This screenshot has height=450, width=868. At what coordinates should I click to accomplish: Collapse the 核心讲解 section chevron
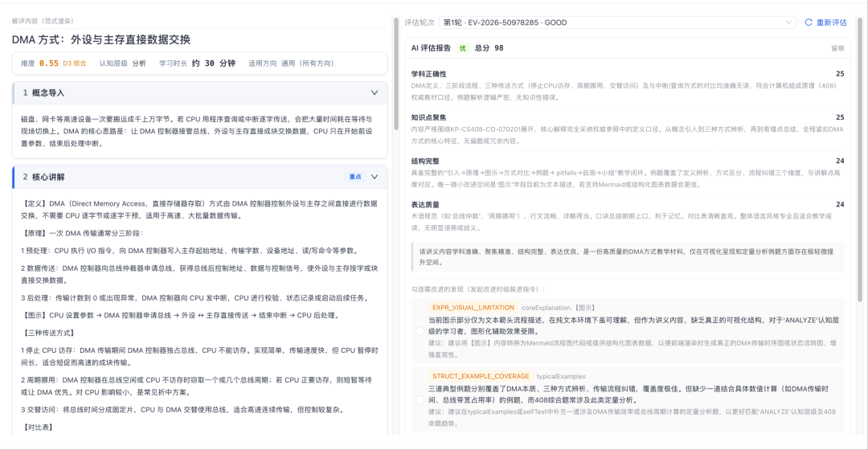[375, 177]
